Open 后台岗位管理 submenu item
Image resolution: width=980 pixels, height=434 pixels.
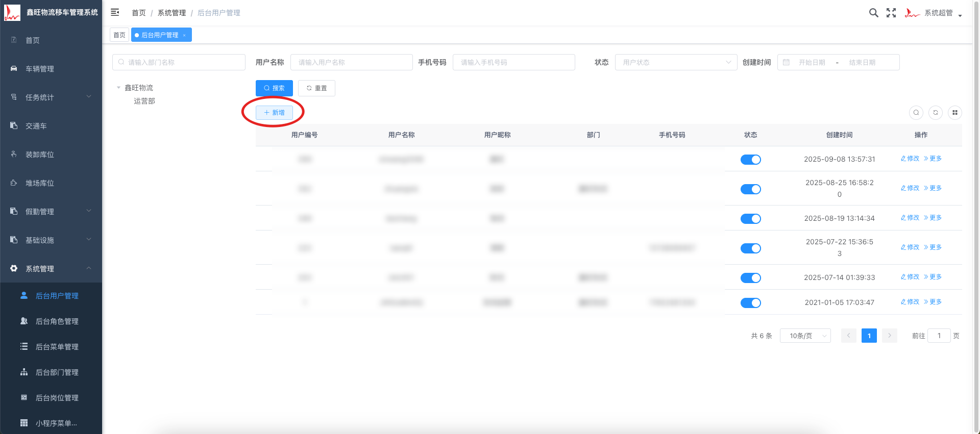click(51, 398)
